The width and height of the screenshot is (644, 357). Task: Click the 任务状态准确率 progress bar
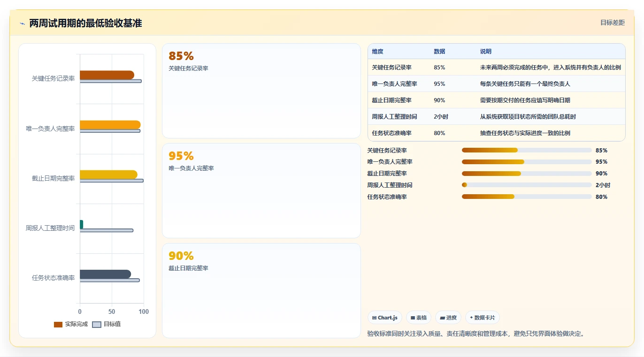(527, 197)
